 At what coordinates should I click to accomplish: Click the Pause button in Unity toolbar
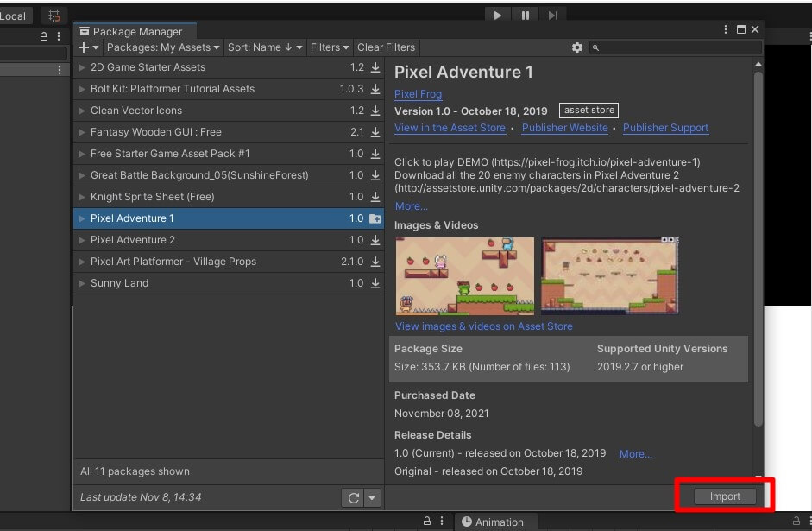526,16
